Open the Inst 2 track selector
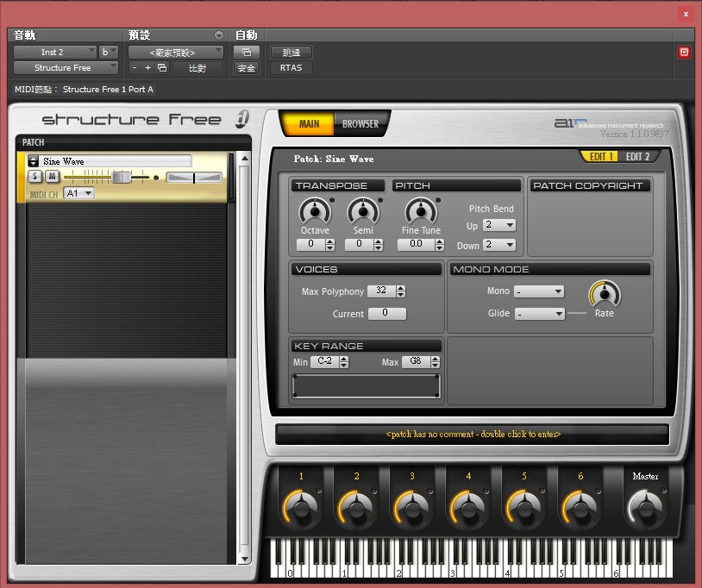Image resolution: width=702 pixels, height=588 pixels. [55, 53]
